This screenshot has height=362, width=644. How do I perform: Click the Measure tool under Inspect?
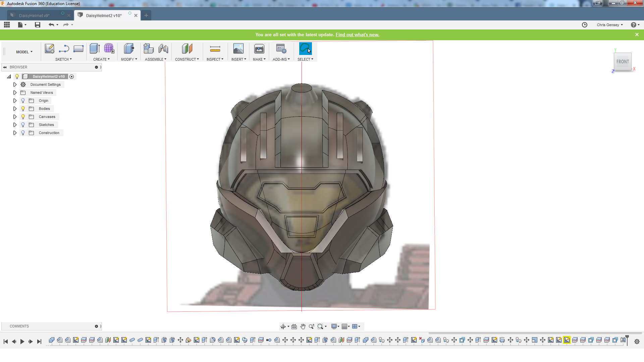(215, 49)
